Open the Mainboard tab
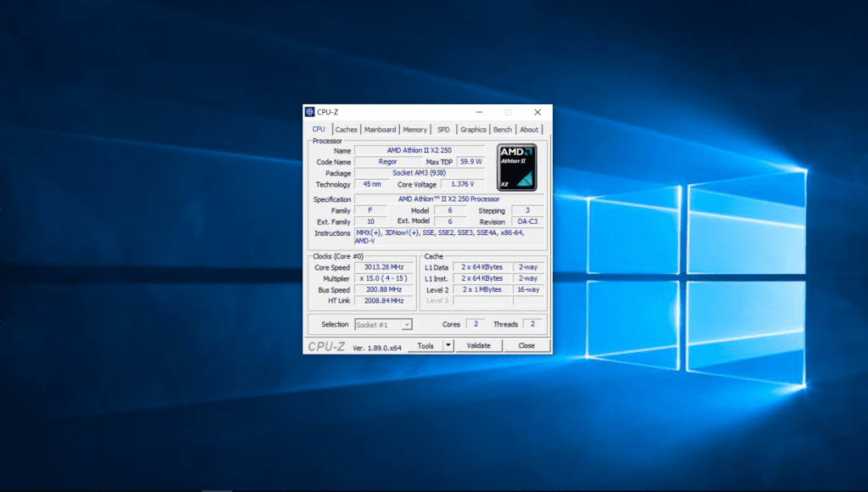Image resolution: width=868 pixels, height=492 pixels. pyautogui.click(x=380, y=130)
